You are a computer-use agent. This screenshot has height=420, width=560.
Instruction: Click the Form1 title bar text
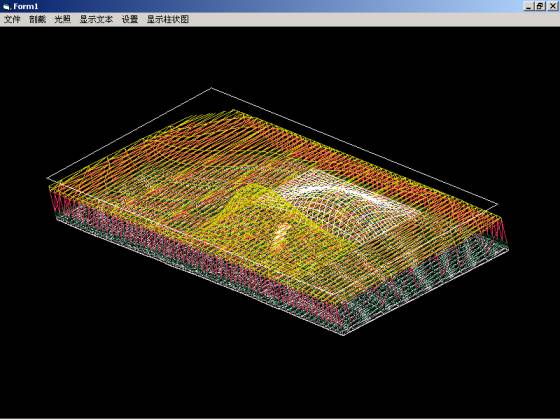pos(26,6)
